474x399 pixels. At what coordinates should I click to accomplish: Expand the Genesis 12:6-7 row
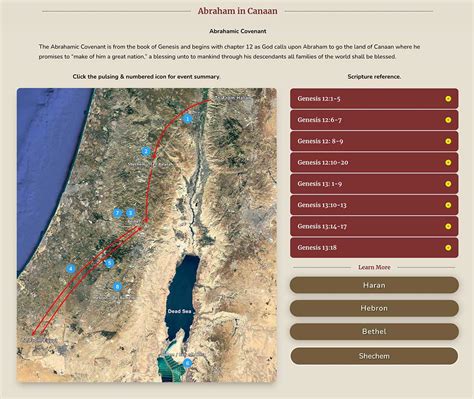374,120
